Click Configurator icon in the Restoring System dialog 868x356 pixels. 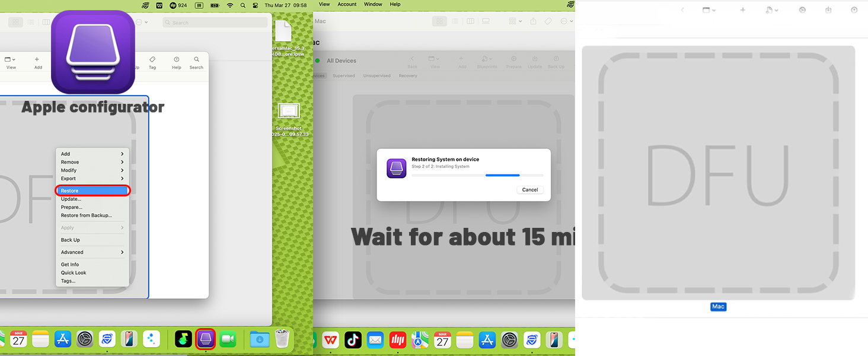point(397,169)
